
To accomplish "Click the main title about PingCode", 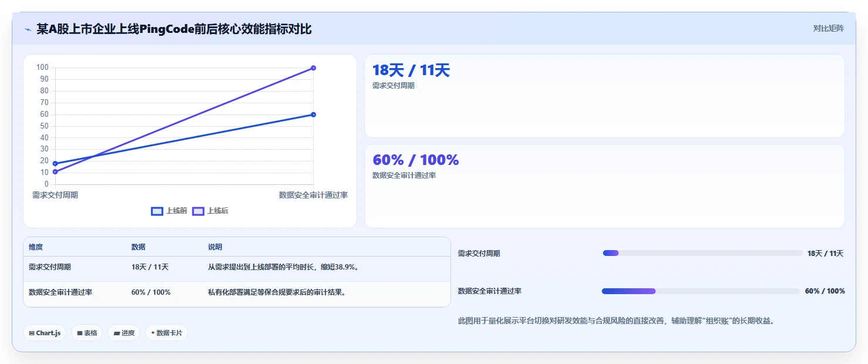I will click(174, 29).
